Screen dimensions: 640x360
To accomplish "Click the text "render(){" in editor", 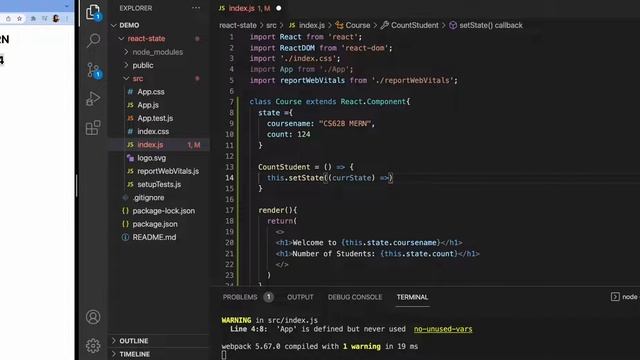I will (278, 210).
